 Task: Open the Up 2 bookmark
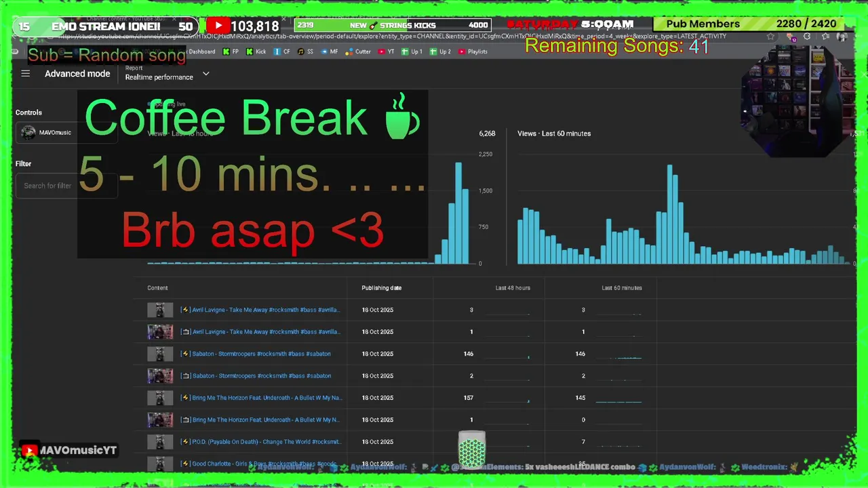coord(440,52)
